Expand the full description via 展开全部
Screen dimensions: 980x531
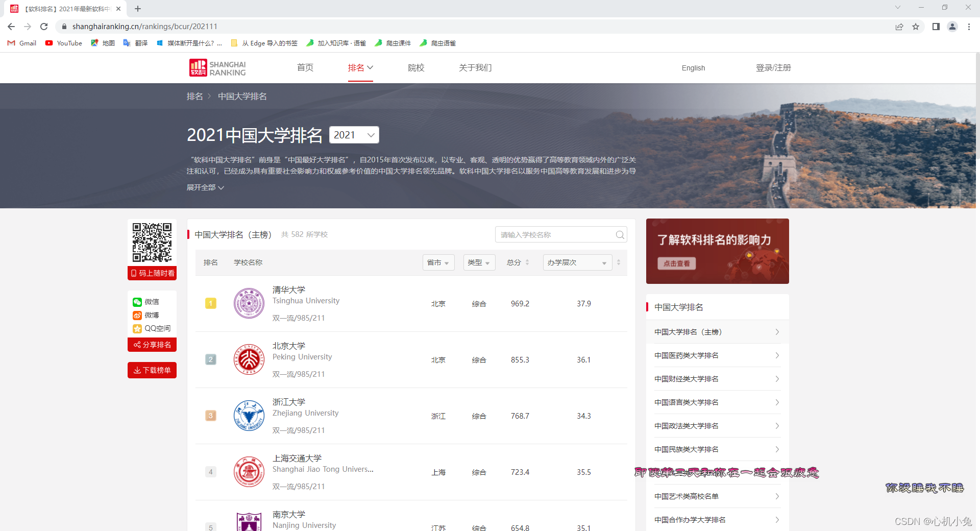pos(205,187)
